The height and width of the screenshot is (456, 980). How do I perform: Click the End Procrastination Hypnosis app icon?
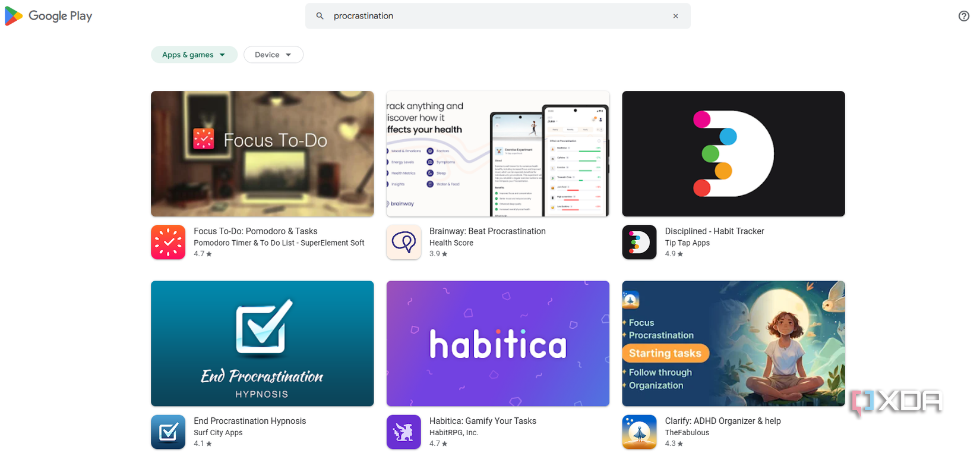[x=168, y=432]
